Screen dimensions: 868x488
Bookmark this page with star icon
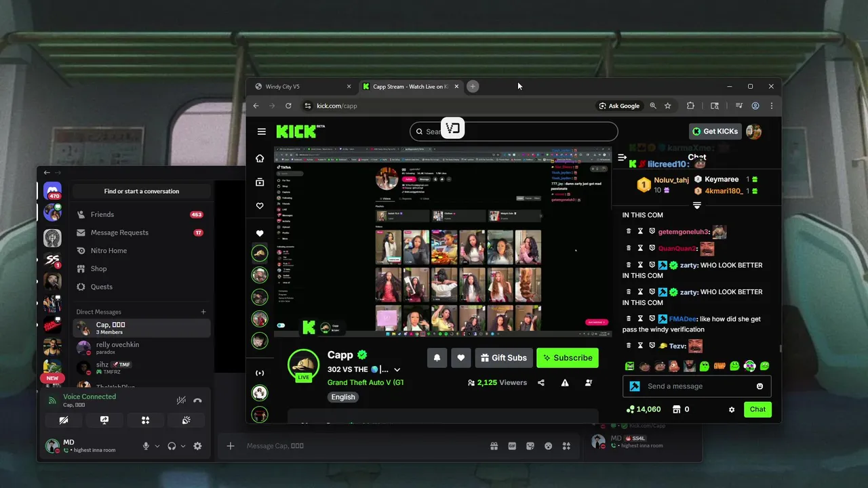[668, 106]
